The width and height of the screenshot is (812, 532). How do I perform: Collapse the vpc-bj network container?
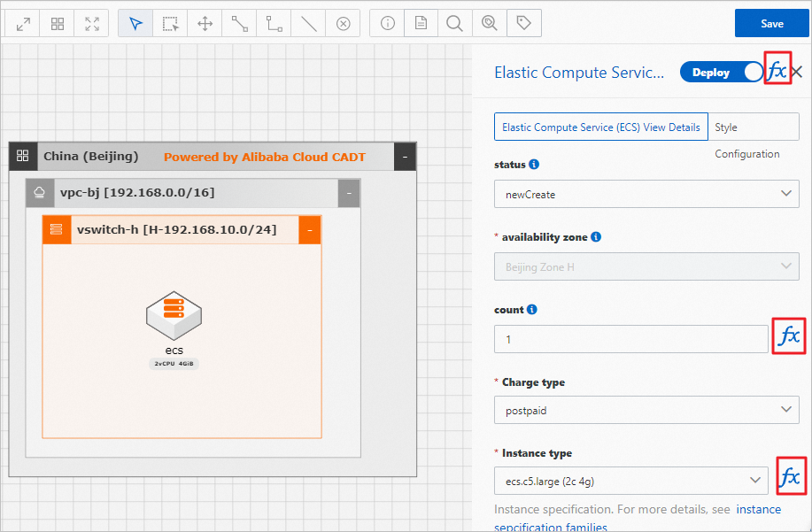click(349, 193)
